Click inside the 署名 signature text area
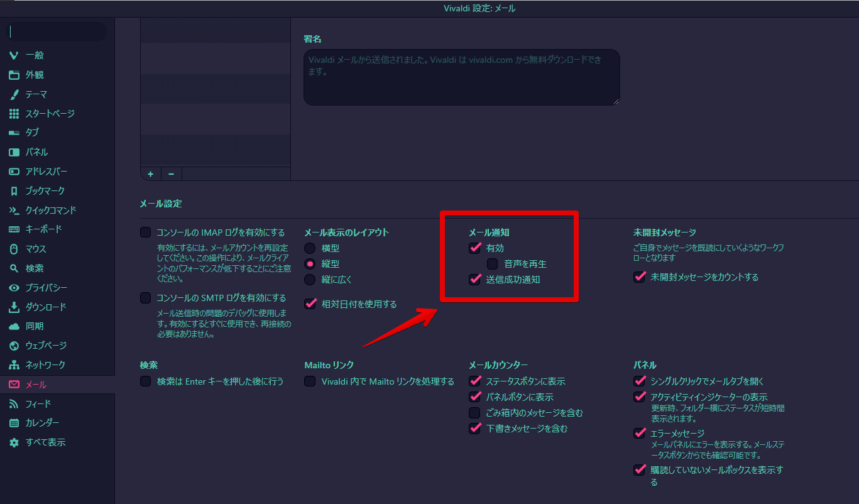This screenshot has width=859, height=504. click(x=462, y=77)
